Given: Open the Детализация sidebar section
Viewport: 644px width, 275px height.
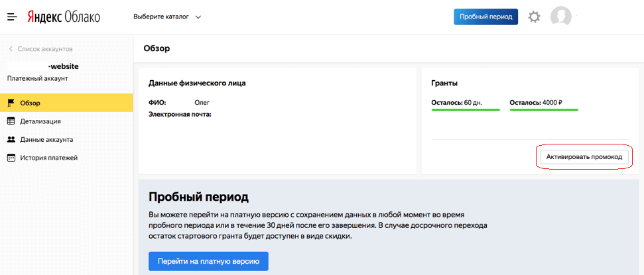Looking at the screenshot, I should pos(40,121).
